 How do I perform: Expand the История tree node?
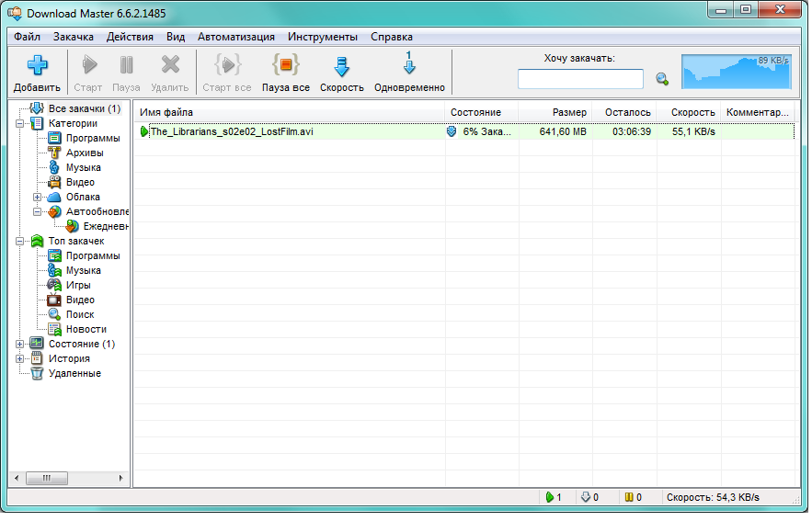coord(20,358)
